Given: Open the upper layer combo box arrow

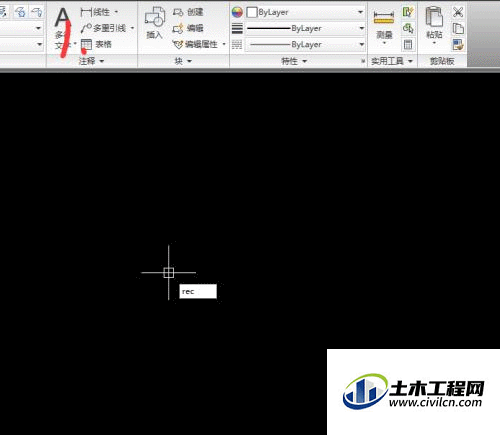Looking at the screenshot, I should click(39, 28).
